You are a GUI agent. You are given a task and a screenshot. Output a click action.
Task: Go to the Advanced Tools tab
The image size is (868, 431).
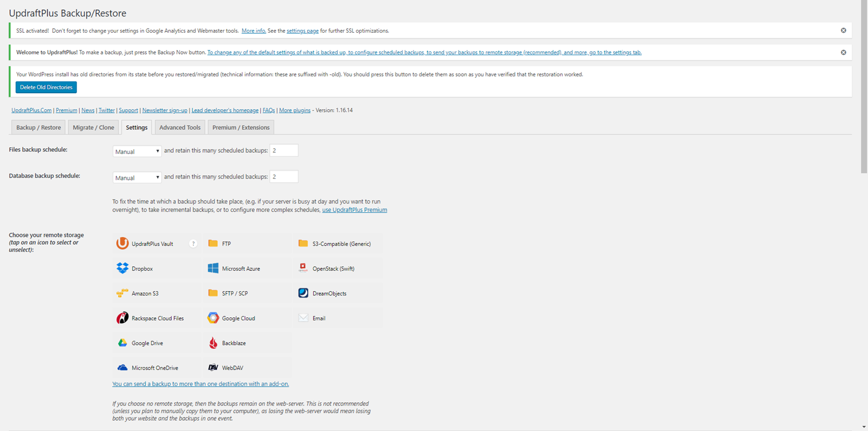tap(180, 128)
